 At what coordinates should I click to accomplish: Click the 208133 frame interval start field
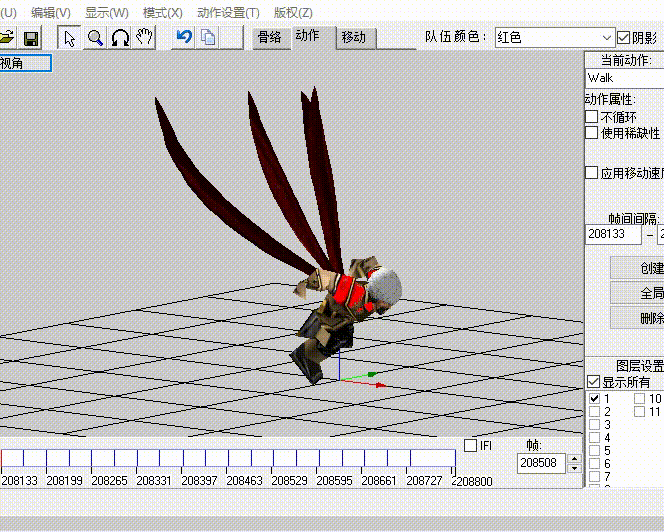point(613,234)
